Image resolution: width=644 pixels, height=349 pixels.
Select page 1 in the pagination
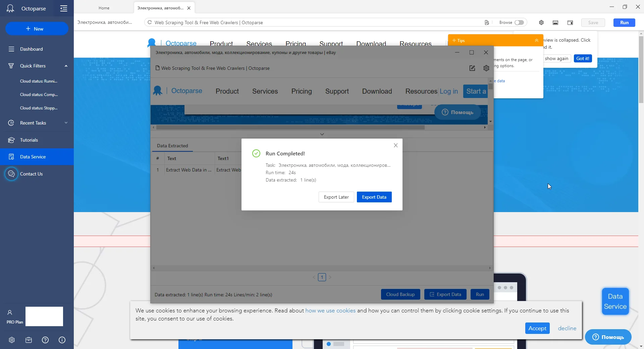click(322, 277)
